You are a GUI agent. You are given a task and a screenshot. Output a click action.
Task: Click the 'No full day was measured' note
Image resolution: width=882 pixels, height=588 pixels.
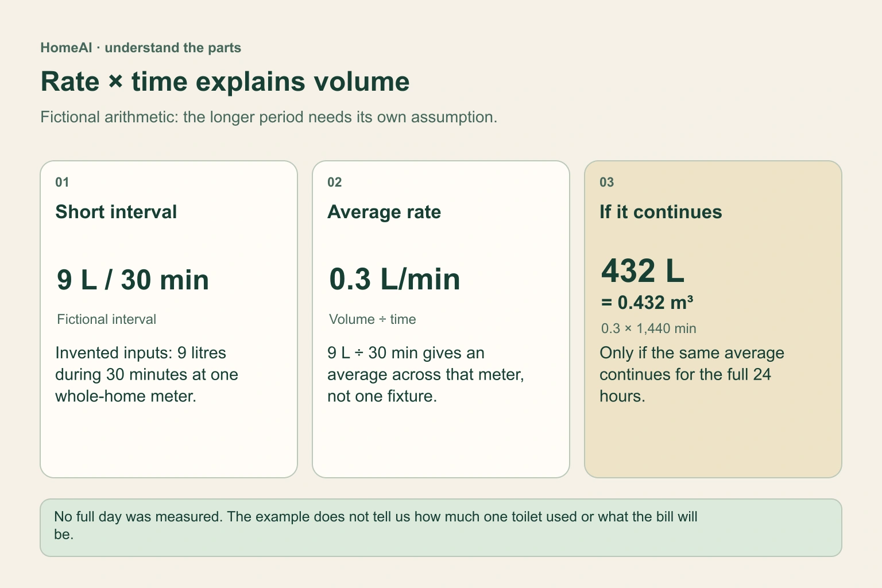[x=440, y=528]
